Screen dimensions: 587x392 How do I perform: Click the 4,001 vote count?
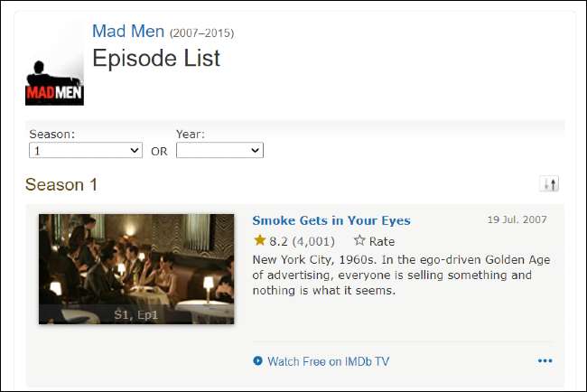point(314,241)
